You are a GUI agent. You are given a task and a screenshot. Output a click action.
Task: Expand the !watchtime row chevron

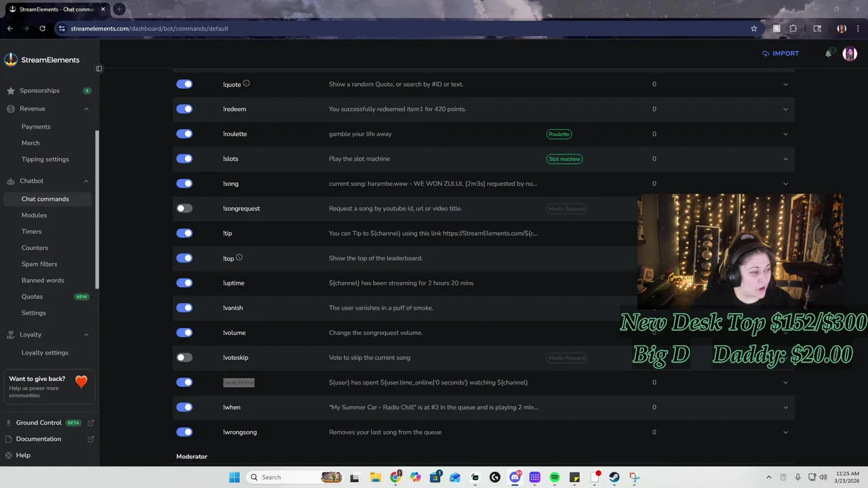(x=785, y=382)
